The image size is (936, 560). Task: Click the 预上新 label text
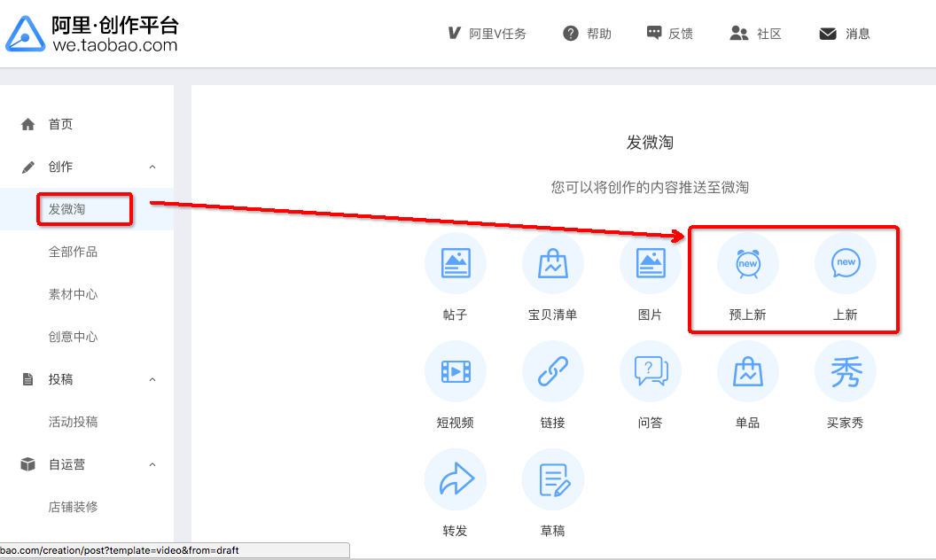[747, 315]
